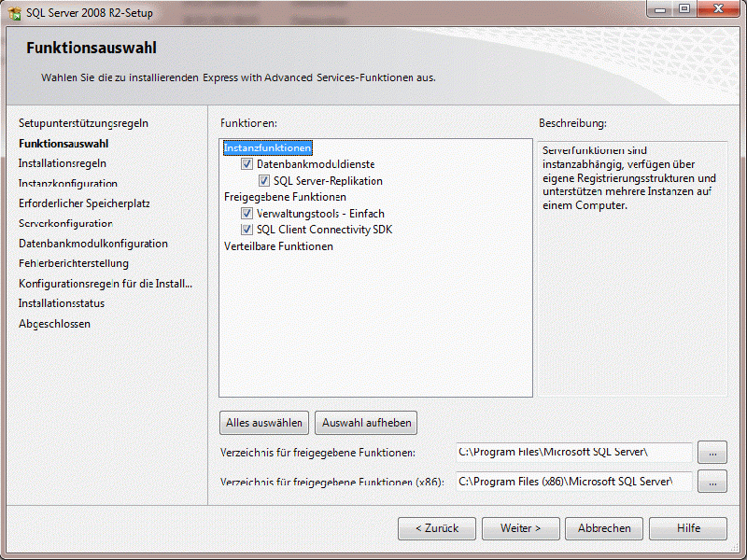
Task: Toggle the SQL Server-Replikation checkbox
Action: (x=264, y=181)
